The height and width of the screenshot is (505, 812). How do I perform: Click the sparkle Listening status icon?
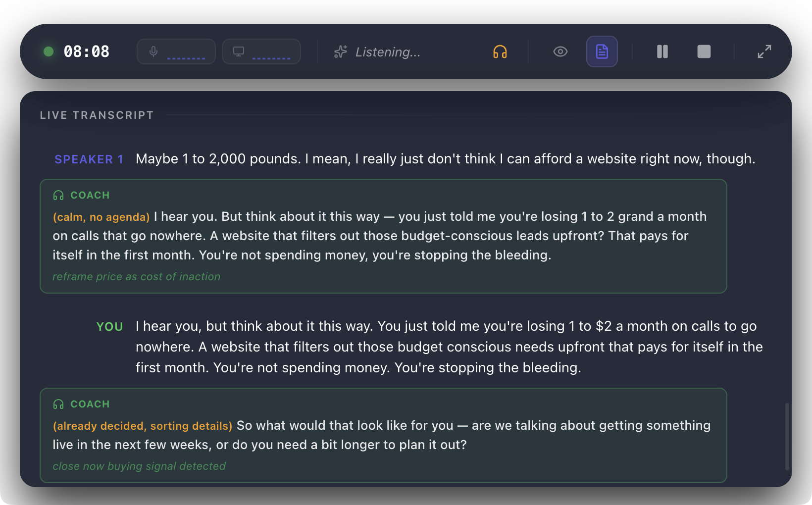[341, 51]
